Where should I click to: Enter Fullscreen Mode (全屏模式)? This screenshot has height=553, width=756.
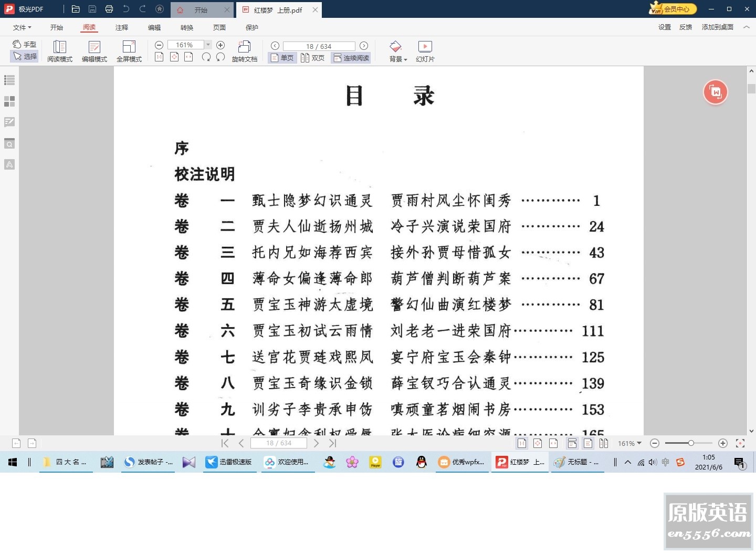(129, 51)
